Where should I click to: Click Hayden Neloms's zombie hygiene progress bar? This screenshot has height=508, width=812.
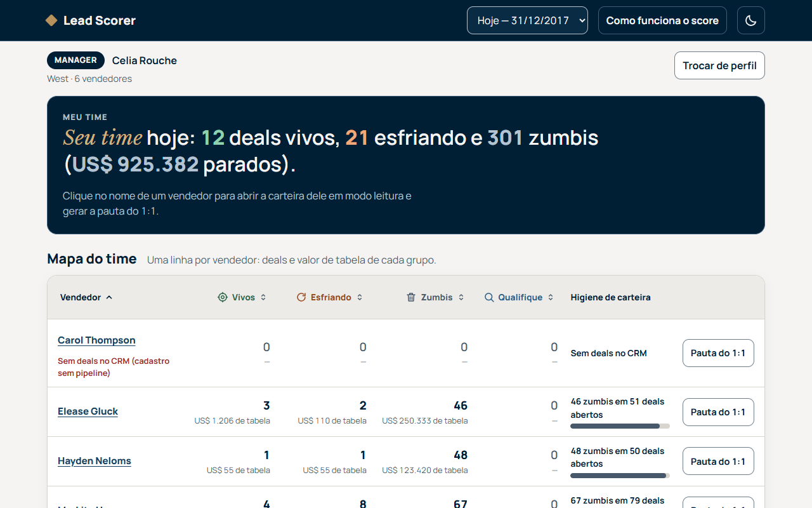click(620, 476)
